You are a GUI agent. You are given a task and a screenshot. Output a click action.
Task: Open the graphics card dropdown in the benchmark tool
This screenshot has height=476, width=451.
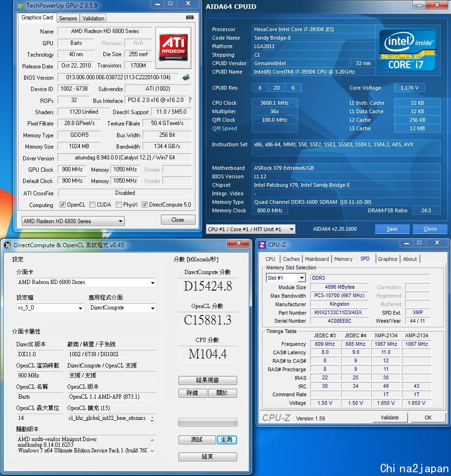[86, 282]
